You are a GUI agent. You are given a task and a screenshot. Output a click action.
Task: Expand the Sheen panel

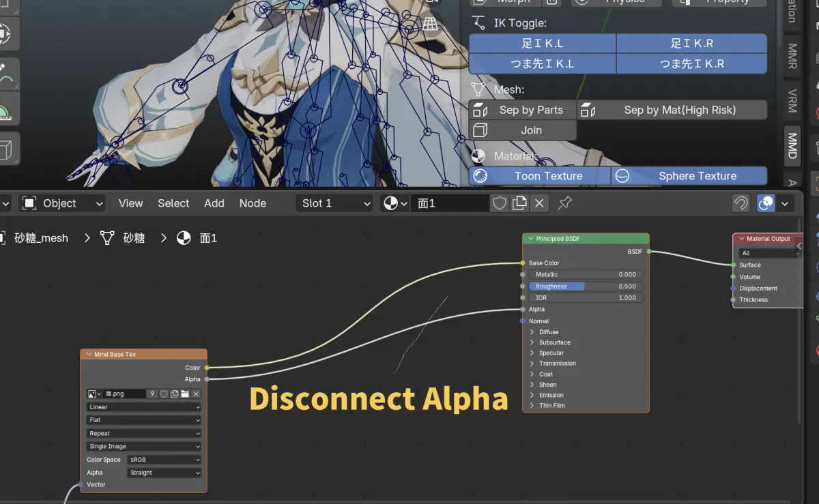point(532,385)
